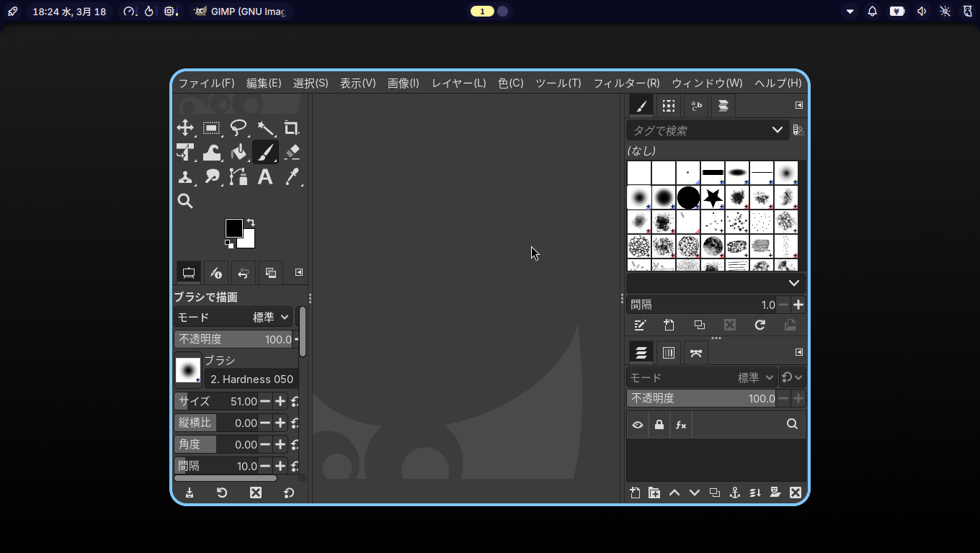This screenshot has height=553, width=980.
Task: Toggle the lock column header in layers panel
Action: coord(659,425)
